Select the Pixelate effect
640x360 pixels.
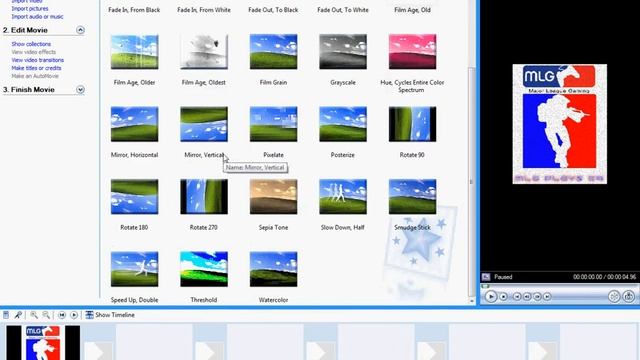point(273,124)
